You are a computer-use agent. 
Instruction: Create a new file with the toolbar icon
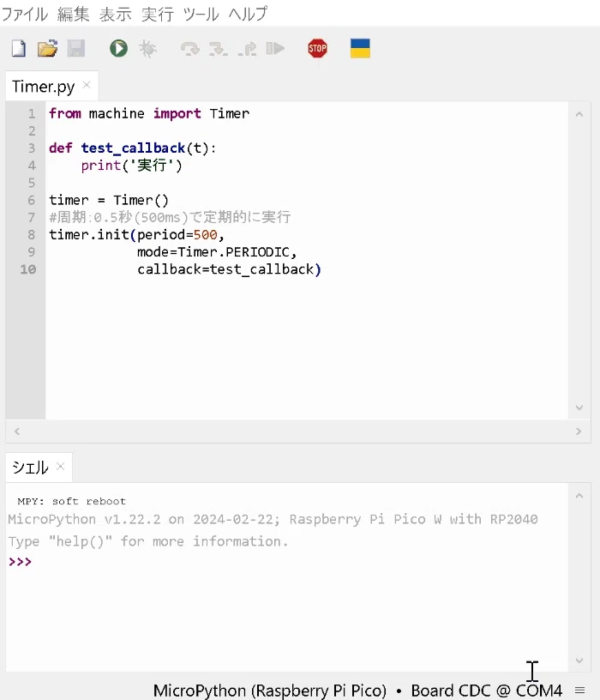point(18,48)
